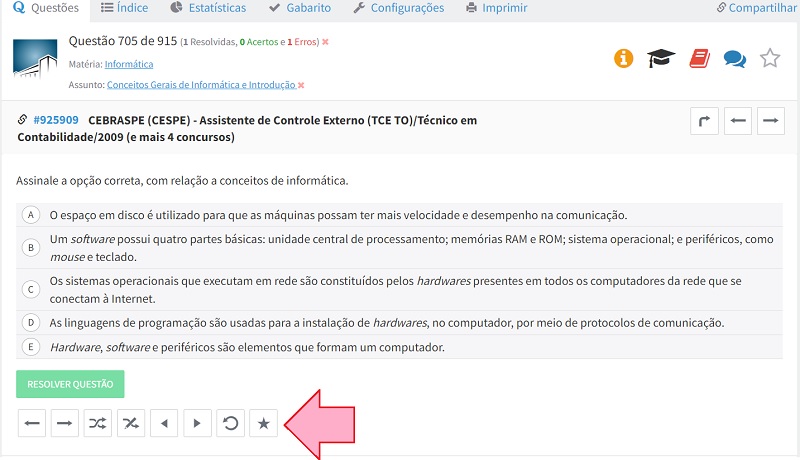Image resolution: width=800 pixels, height=460 pixels.
Task: Click the shuffle questions icon button
Action: tap(97, 424)
